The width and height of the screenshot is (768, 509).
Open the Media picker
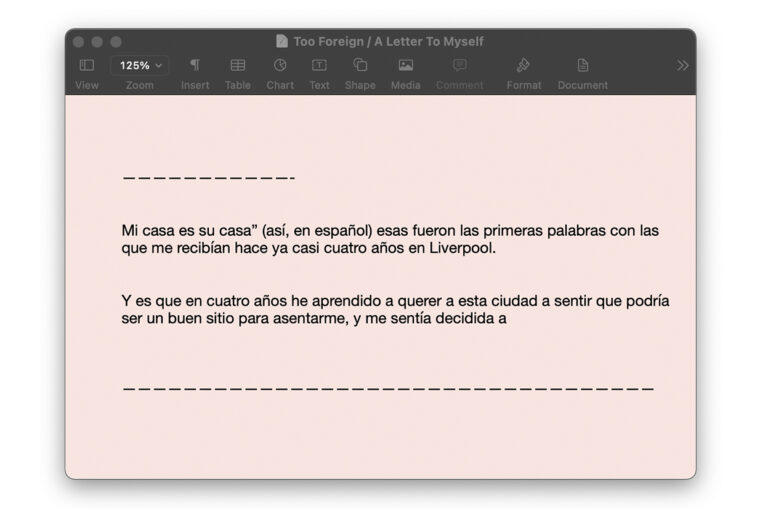tap(406, 65)
